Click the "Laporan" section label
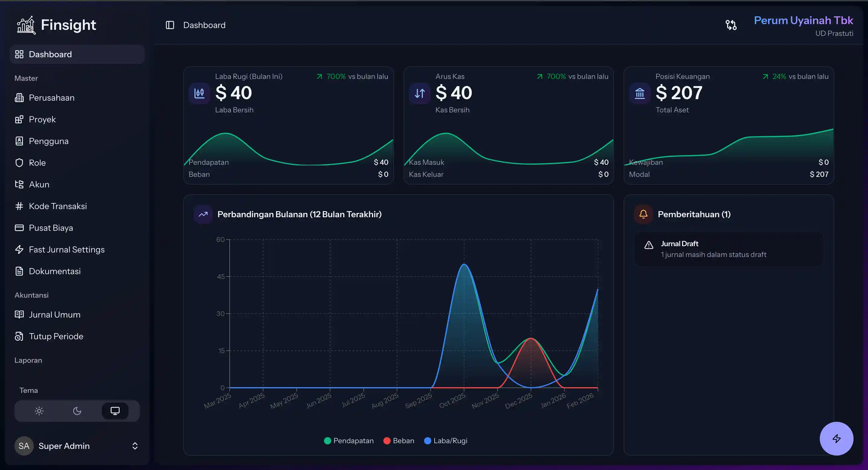Viewport: 868px width, 470px height. coord(28,360)
